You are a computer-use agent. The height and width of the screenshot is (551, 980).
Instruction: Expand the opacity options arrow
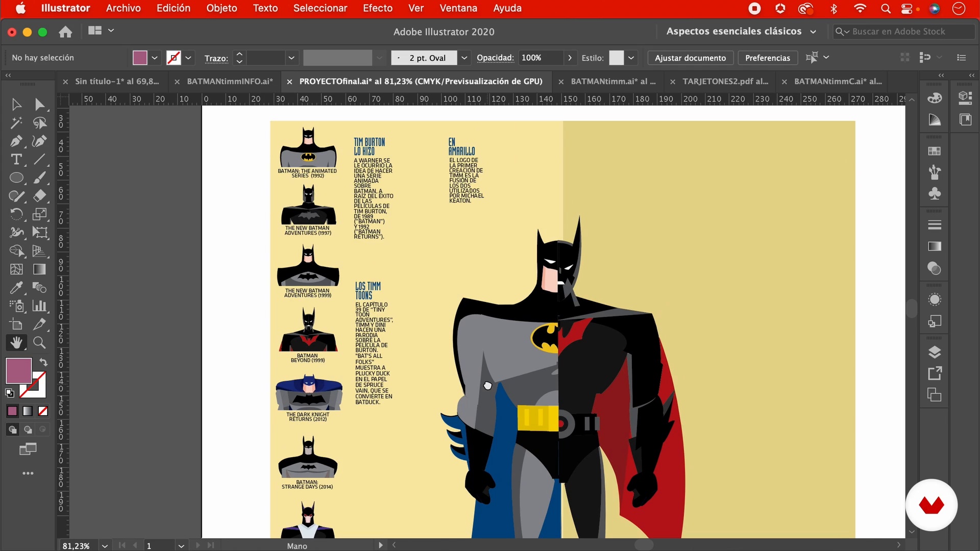pyautogui.click(x=570, y=58)
